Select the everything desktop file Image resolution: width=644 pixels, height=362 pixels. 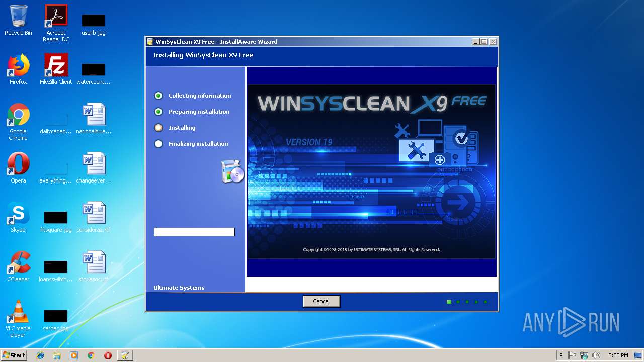coord(56,172)
